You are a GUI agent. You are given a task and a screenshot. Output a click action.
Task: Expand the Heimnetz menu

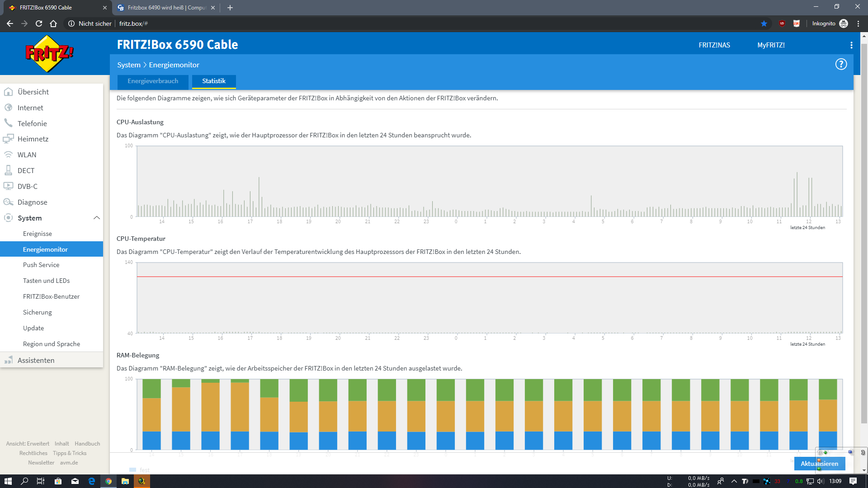point(33,139)
